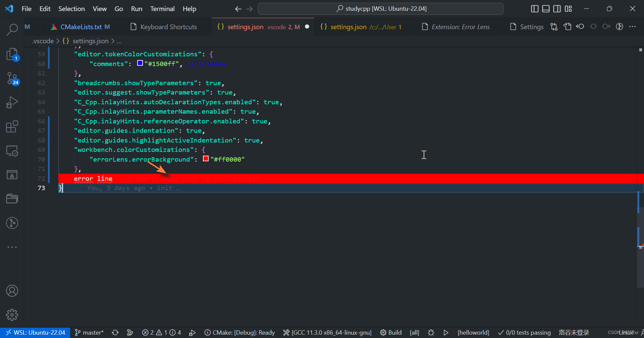644x338 pixels.
Task: Open settings.json breadcrumb dropdown
Action: coord(86,41)
